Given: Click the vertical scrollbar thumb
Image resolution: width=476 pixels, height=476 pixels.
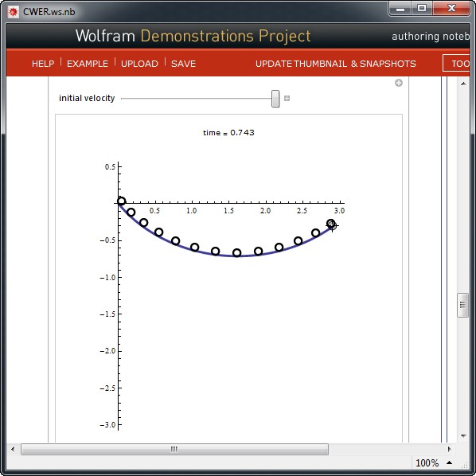Looking at the screenshot, I should click(463, 305).
